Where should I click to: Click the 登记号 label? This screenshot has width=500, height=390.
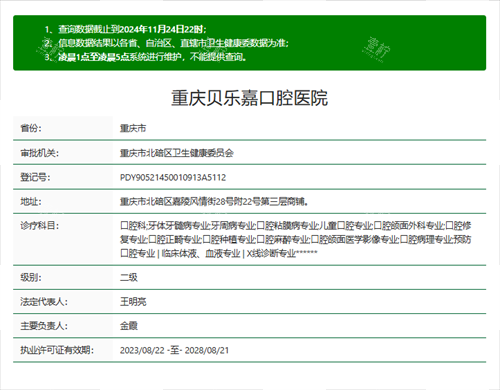[x=35, y=177]
